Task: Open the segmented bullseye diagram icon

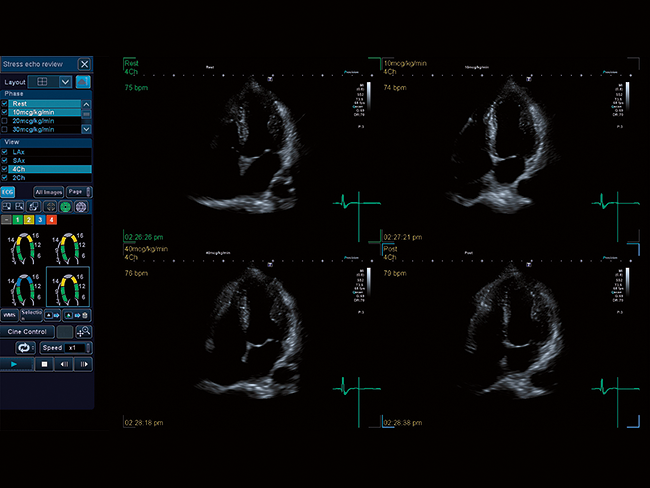Action: pos(81,206)
